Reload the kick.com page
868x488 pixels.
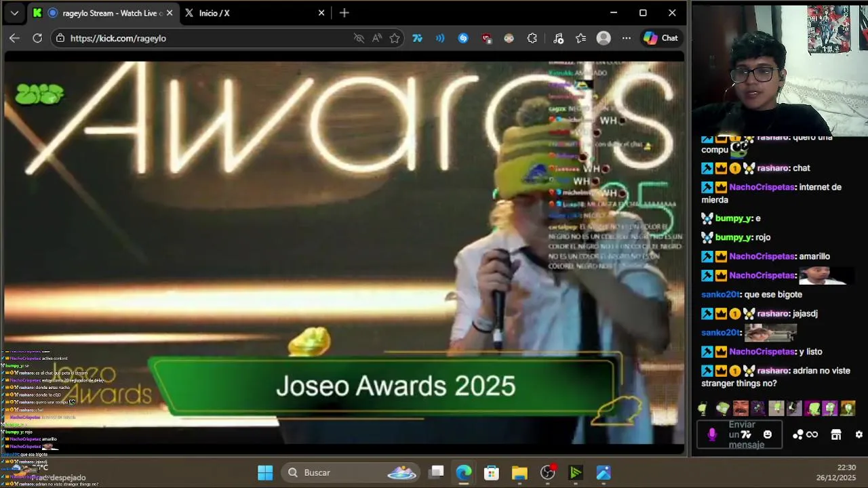[37, 38]
